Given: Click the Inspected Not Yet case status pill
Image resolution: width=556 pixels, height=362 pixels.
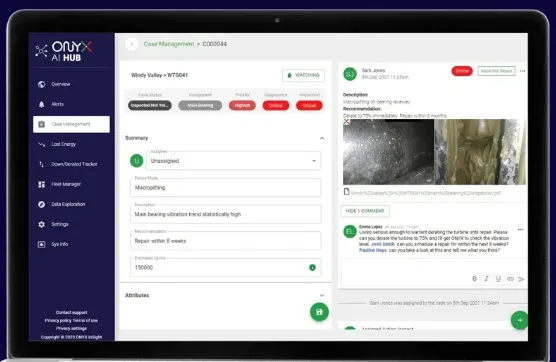Looking at the screenshot, I should [150, 105].
